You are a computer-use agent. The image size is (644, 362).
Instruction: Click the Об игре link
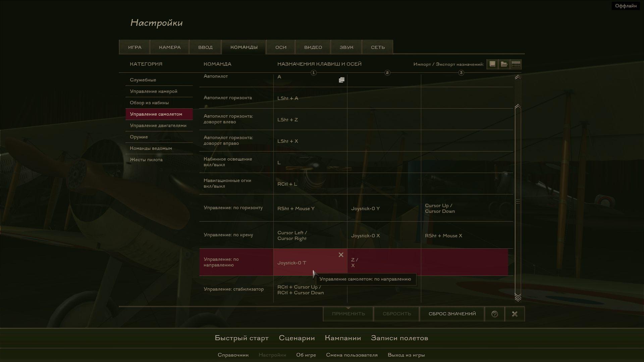pyautogui.click(x=306, y=355)
